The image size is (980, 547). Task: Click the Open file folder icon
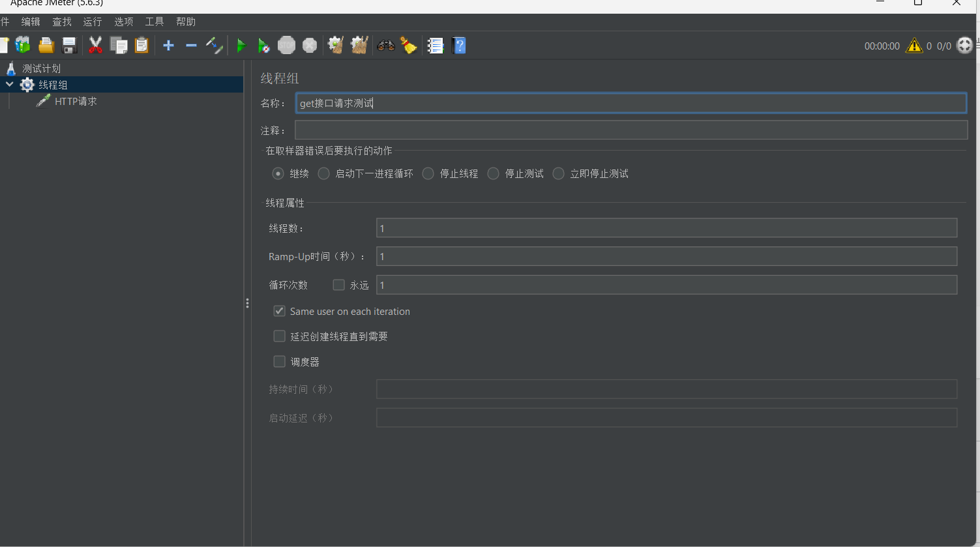[46, 45]
